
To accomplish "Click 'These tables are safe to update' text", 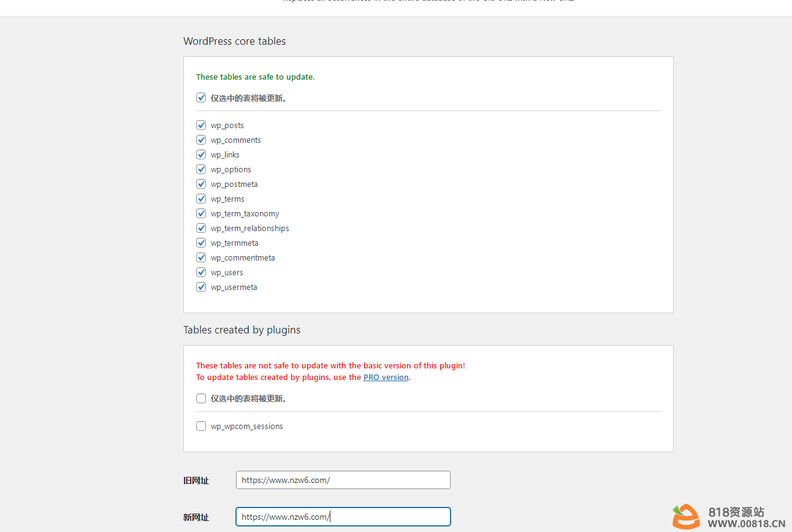I will 255,77.
